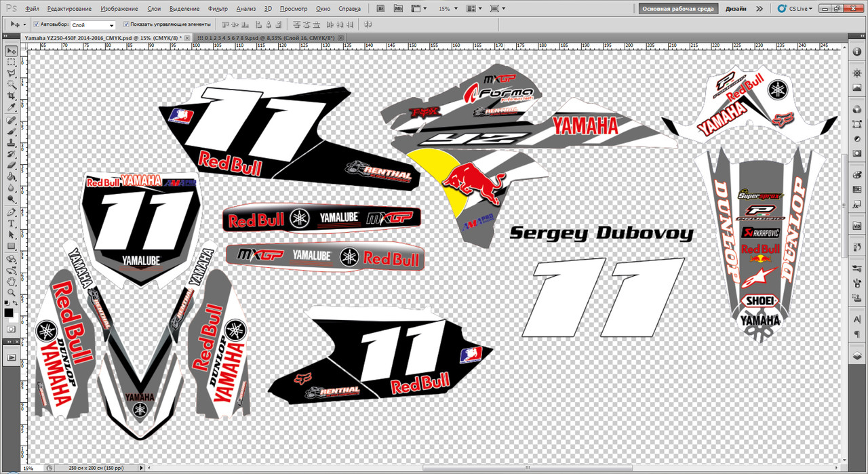Launch Mini Bridge from the top Mb icon
The image size is (868, 474).
pos(398,9)
